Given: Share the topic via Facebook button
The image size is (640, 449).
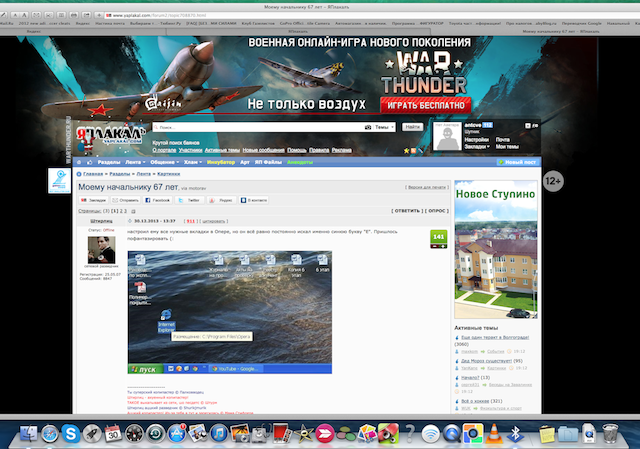Looking at the screenshot, I should (x=157, y=200).
